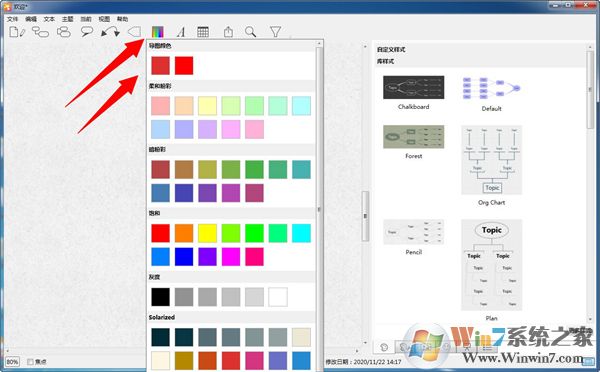Image resolution: width=600 pixels, height=372 pixels.
Task: Click the funnel filter icon
Action: coord(276,32)
